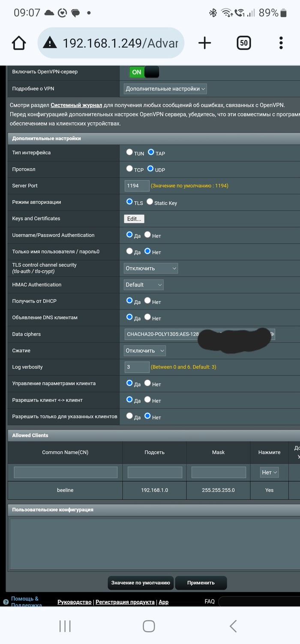Viewport: 300px width, 644px height.
Task: Click beeline client name cell
Action: [x=65, y=490]
